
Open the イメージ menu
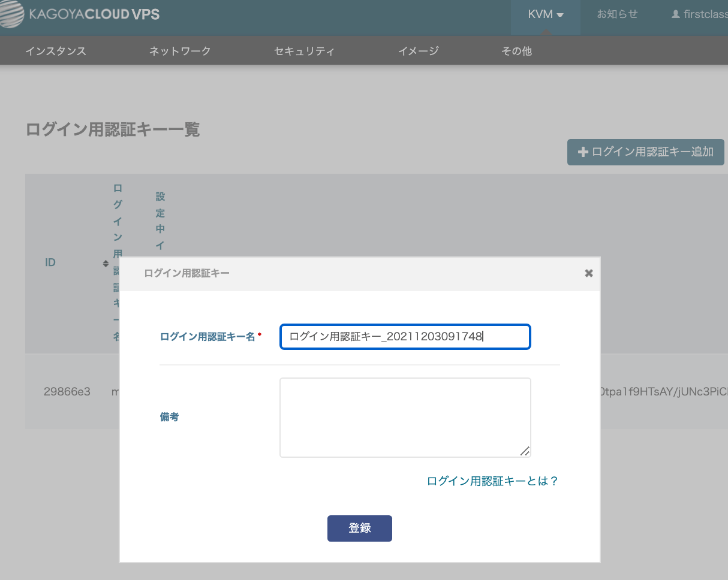[x=419, y=51]
